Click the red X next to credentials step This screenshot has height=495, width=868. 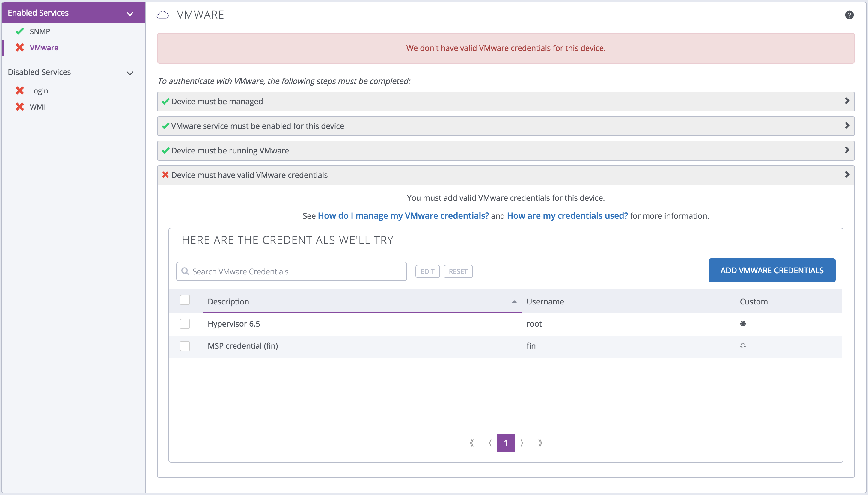166,174
